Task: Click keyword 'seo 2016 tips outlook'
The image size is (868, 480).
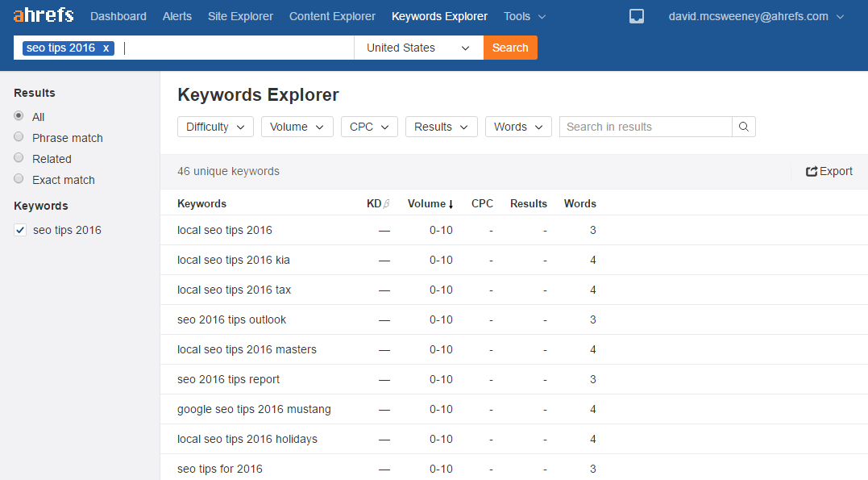Action: tap(232, 319)
